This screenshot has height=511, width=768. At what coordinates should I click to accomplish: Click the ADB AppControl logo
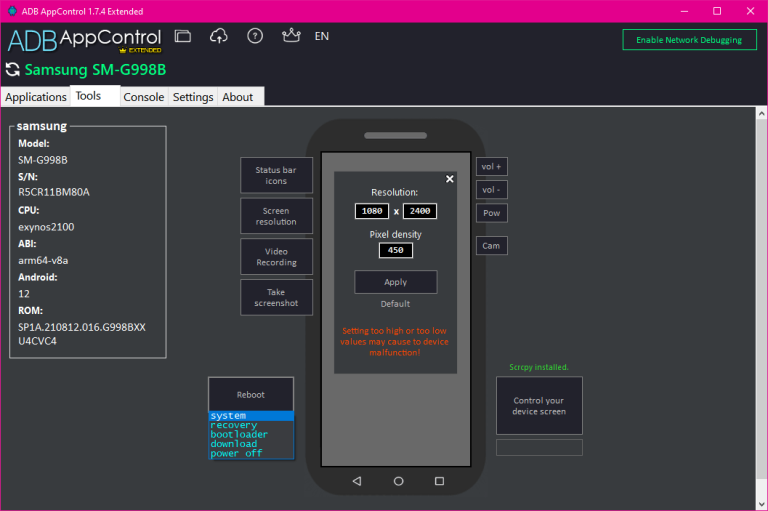(84, 40)
